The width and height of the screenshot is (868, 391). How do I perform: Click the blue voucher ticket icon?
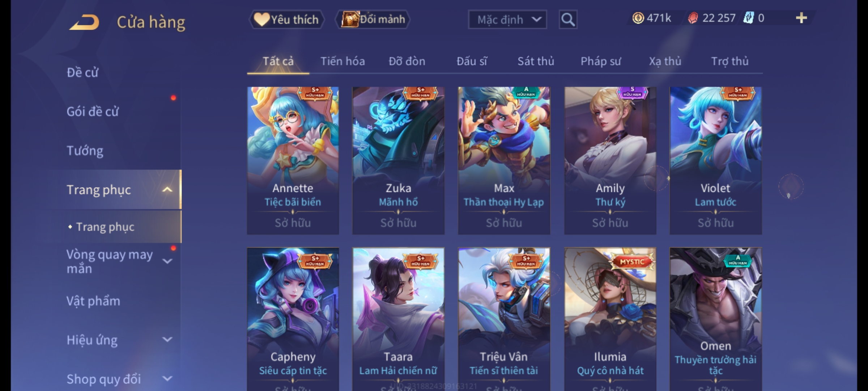coord(748,18)
